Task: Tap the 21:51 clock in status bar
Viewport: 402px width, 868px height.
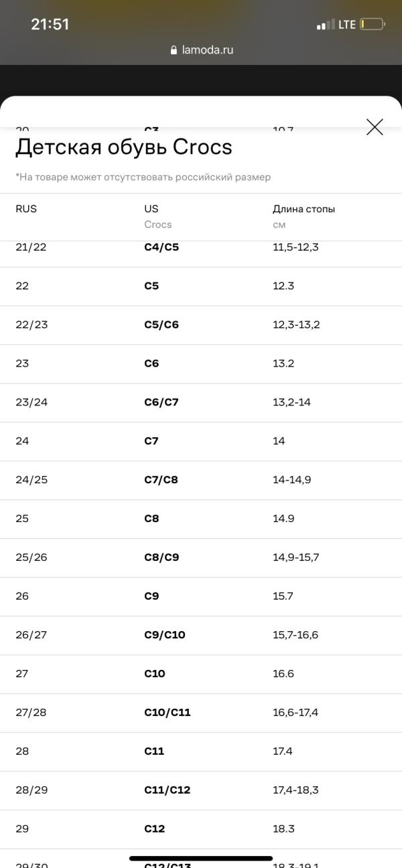Action: tap(50, 24)
